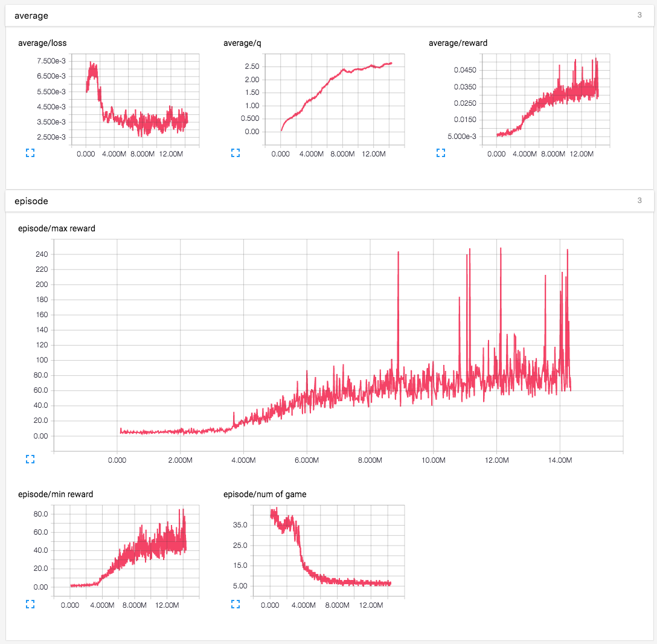Click the count 3 in the average header
The image size is (657, 644).
click(x=639, y=15)
